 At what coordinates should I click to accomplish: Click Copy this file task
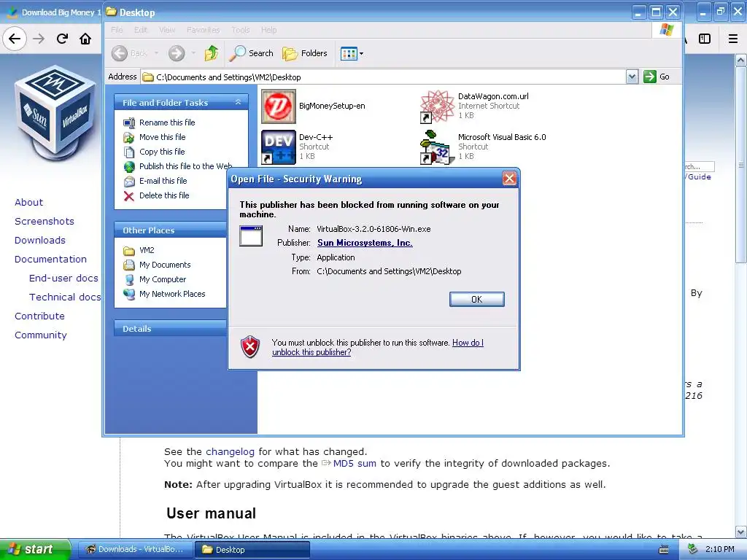pyautogui.click(x=162, y=152)
